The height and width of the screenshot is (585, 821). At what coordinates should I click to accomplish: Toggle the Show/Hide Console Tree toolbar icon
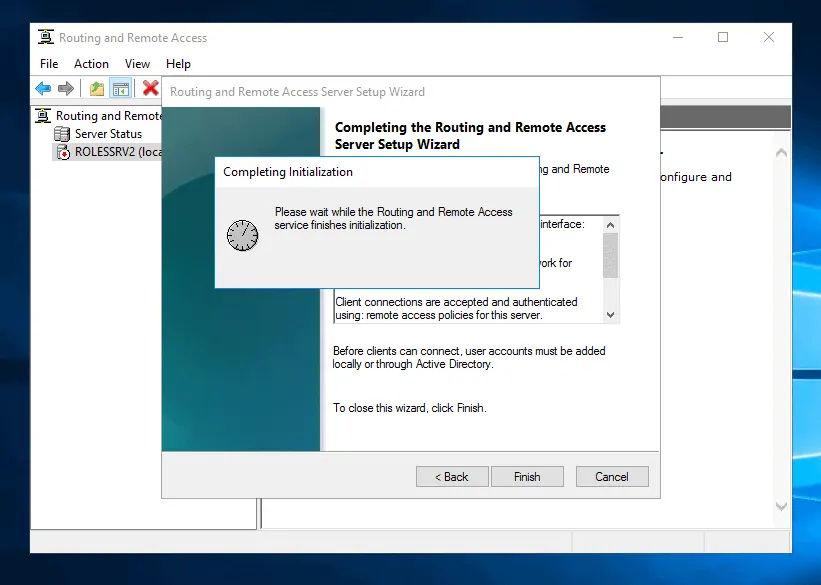pyautogui.click(x=120, y=88)
